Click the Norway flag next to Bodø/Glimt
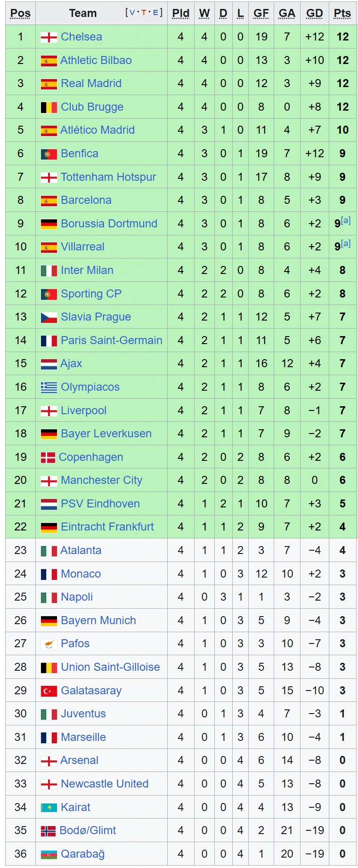The width and height of the screenshot is (358, 868). pyautogui.click(x=48, y=831)
